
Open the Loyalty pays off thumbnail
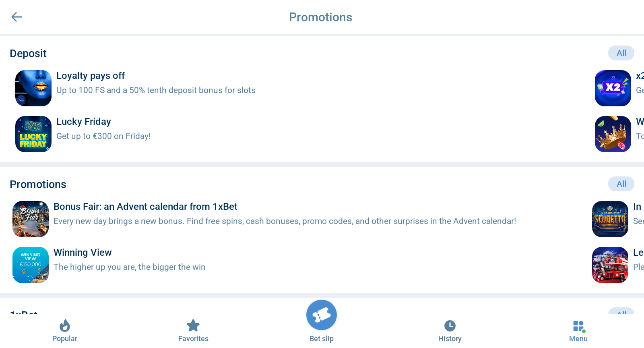point(33,88)
